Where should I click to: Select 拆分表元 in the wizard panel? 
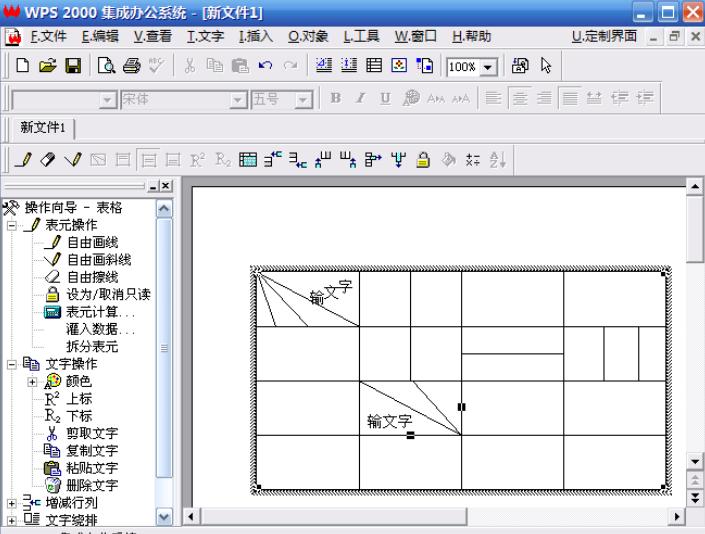[x=92, y=347]
